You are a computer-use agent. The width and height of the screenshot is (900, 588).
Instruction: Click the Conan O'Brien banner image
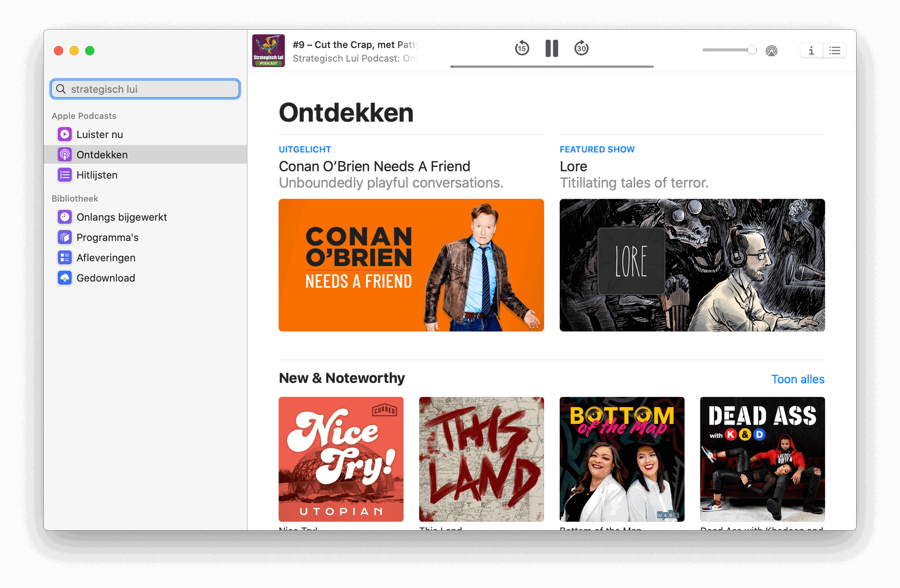[x=411, y=265]
